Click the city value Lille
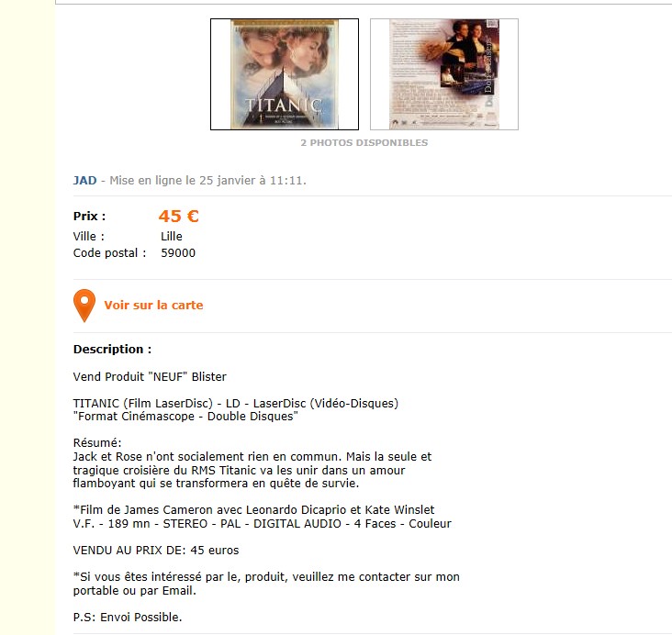 tap(172, 237)
